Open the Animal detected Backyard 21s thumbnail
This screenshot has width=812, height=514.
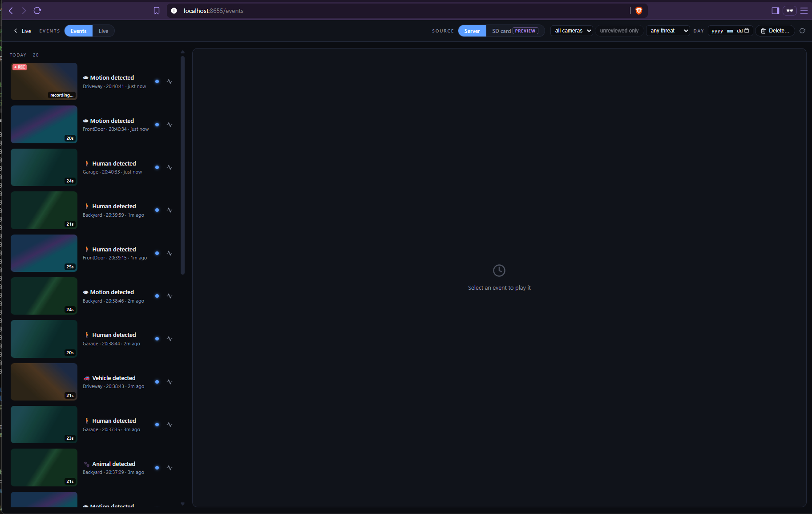tap(44, 468)
